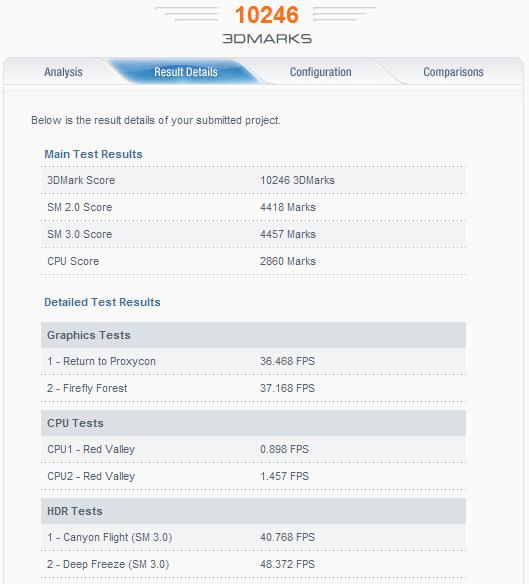
Task: Click the Graphics Tests section header
Action: point(253,335)
